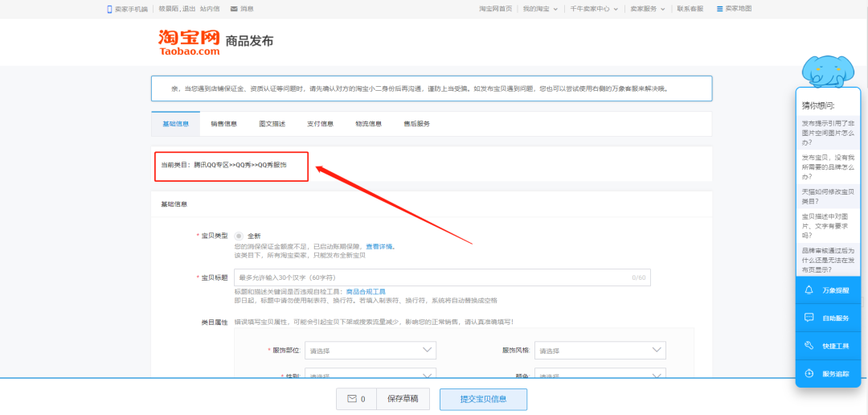Switch to the 销售信息 tab
The image size is (868, 415).
click(x=223, y=124)
